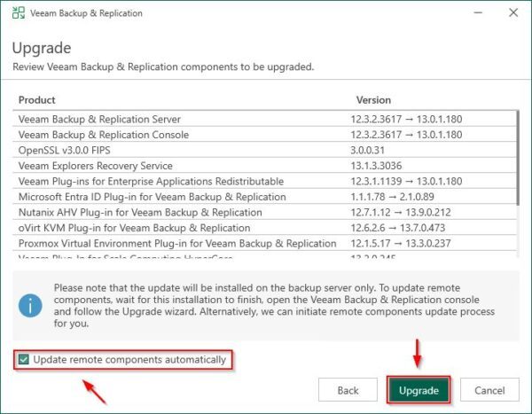Click the component list vertical scrollbar
The image size is (532, 414).
pos(518,158)
